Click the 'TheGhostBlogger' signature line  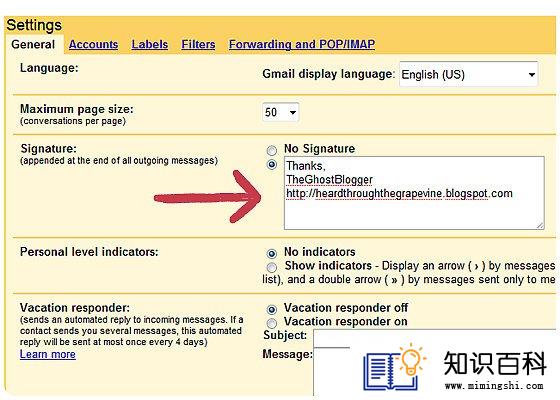point(329,179)
